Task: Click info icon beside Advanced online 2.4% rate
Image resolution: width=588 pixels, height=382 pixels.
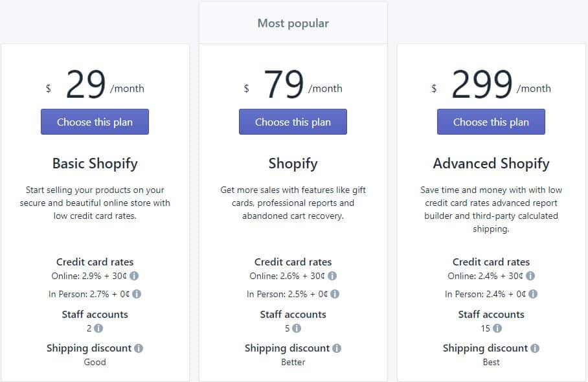Action: [530, 276]
